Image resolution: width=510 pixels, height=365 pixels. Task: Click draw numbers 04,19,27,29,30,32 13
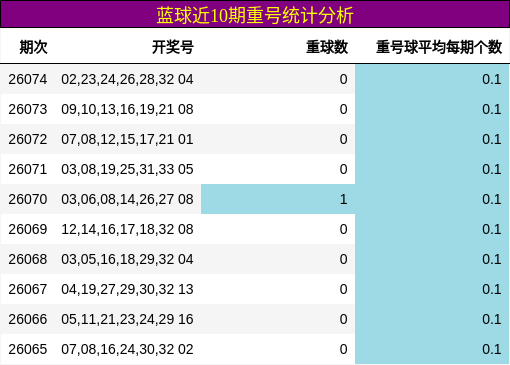[127, 289]
